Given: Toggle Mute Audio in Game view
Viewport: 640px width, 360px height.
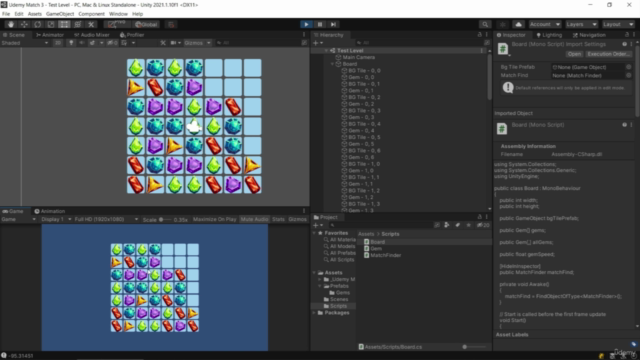Looking at the screenshot, I should 254,219.
